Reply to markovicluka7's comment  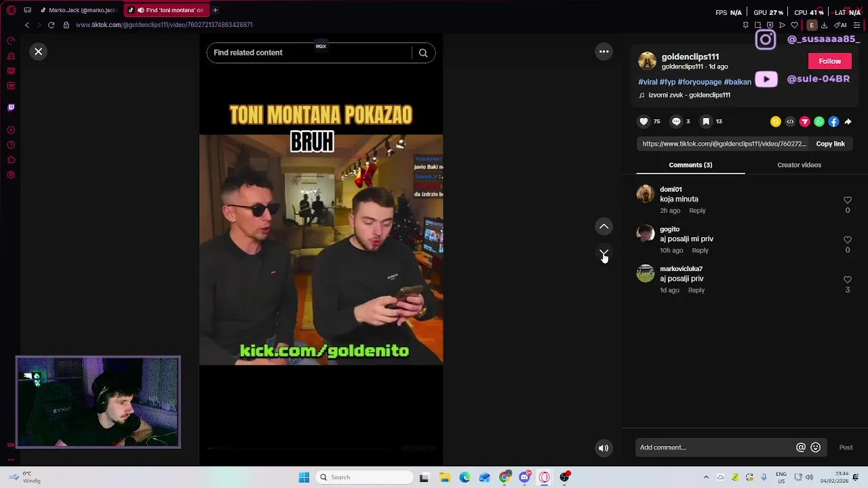[696, 290]
